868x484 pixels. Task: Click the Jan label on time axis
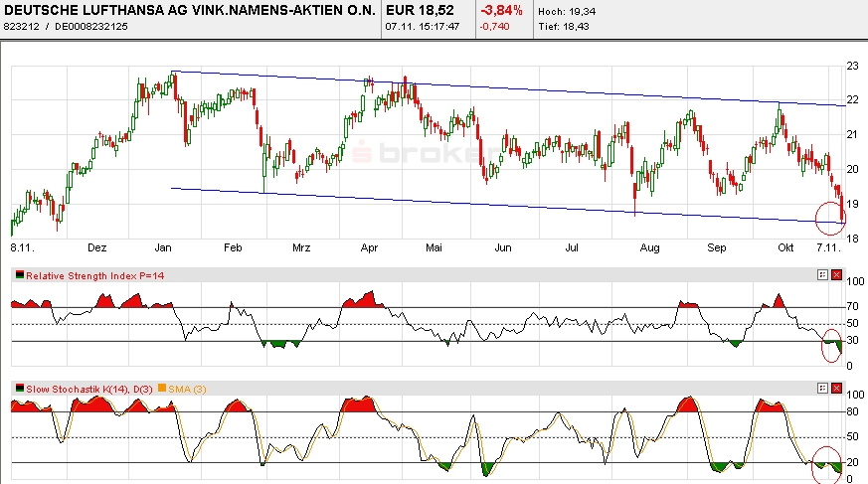(x=164, y=244)
